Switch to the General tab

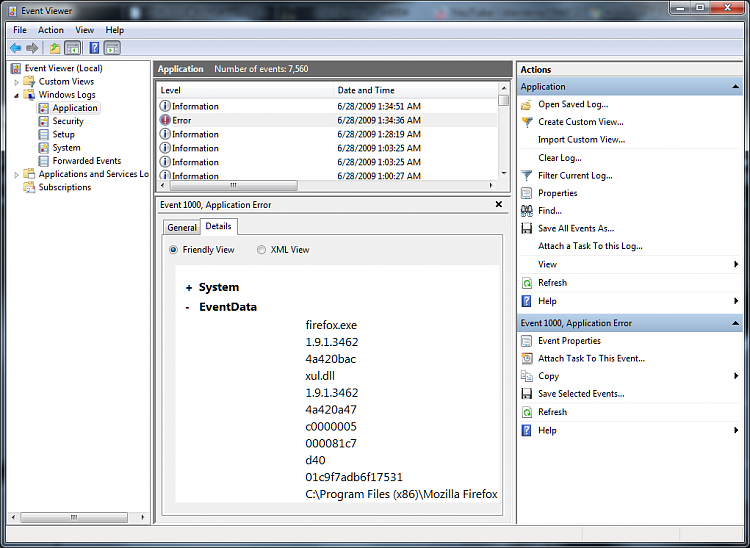point(182,228)
